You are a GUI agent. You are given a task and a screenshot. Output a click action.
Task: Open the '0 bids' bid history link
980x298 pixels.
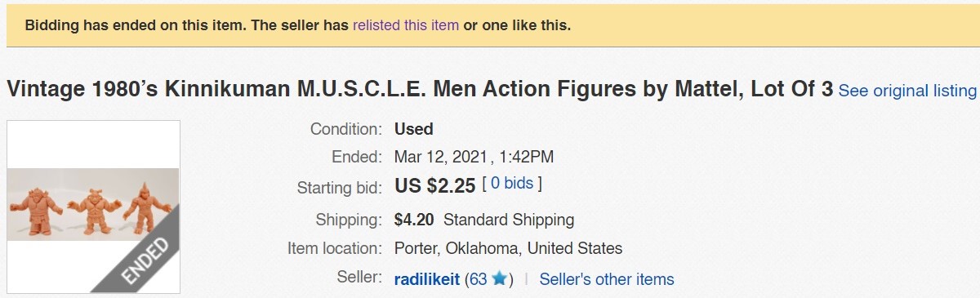512,184
